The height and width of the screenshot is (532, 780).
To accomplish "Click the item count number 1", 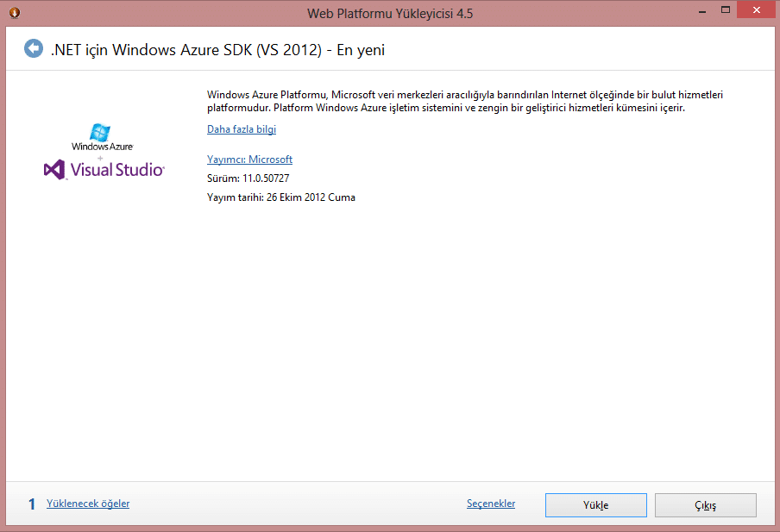I will 32,504.
